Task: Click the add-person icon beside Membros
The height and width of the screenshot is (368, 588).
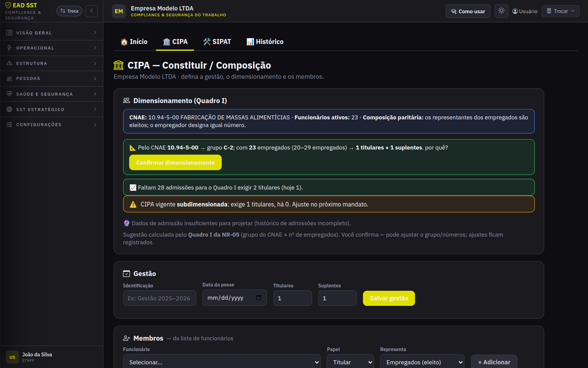Action: (x=126, y=338)
